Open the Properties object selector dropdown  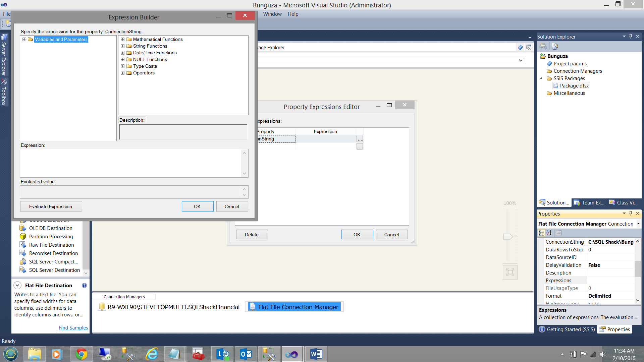pyautogui.click(x=638, y=224)
